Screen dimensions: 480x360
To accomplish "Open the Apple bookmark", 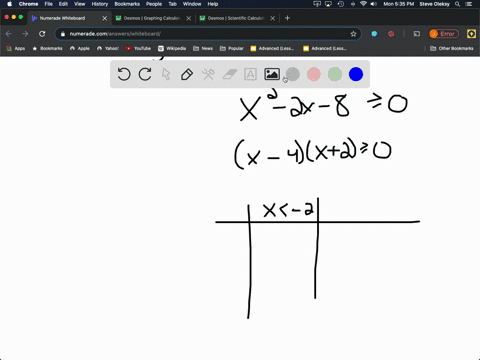I will point(80,48).
